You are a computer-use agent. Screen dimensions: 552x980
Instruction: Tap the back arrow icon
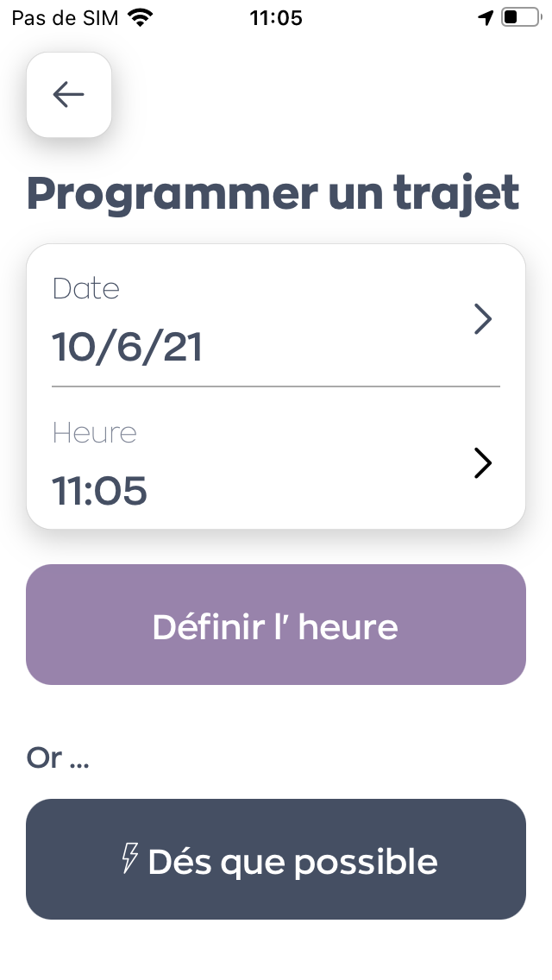(x=68, y=94)
